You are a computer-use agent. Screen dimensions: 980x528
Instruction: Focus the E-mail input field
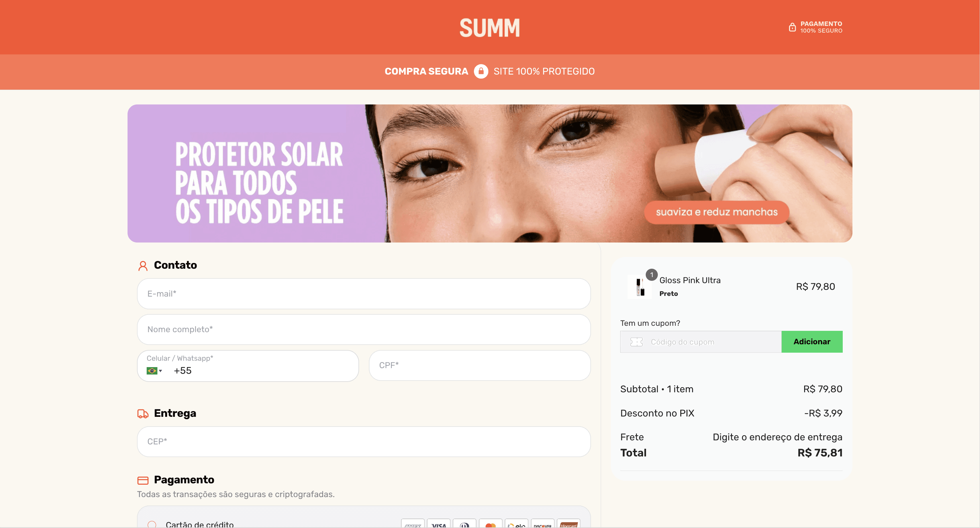coord(363,294)
